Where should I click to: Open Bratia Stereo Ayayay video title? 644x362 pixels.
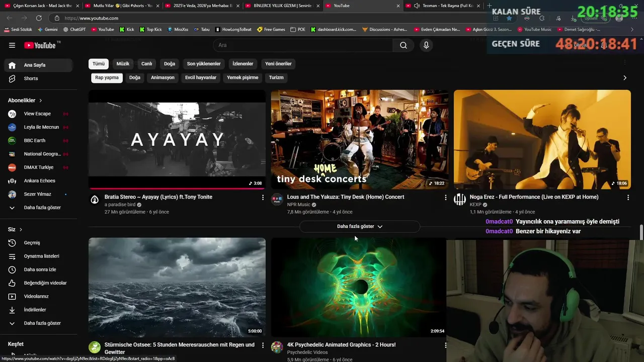[x=158, y=197]
